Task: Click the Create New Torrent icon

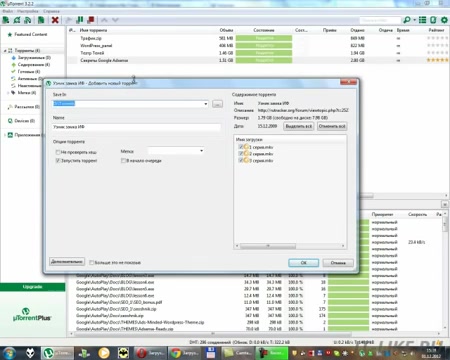Action: 41,20
